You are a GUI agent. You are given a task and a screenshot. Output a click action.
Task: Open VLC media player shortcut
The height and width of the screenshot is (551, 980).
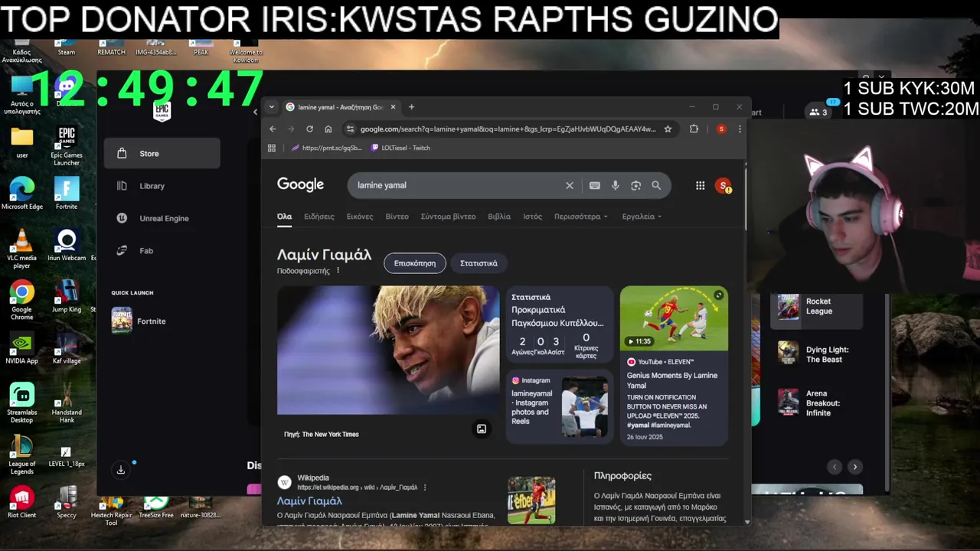pyautogui.click(x=21, y=249)
